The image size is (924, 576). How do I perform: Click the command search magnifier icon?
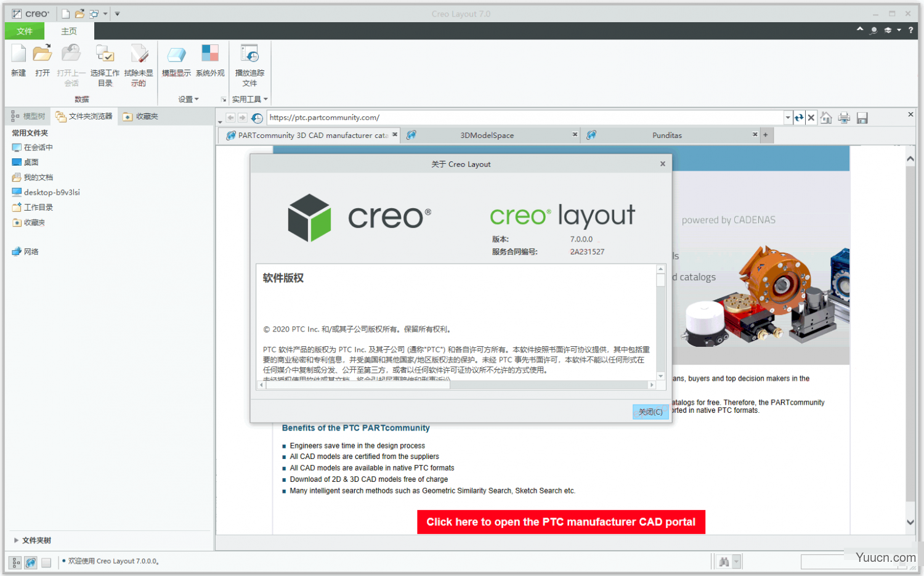coord(873,30)
